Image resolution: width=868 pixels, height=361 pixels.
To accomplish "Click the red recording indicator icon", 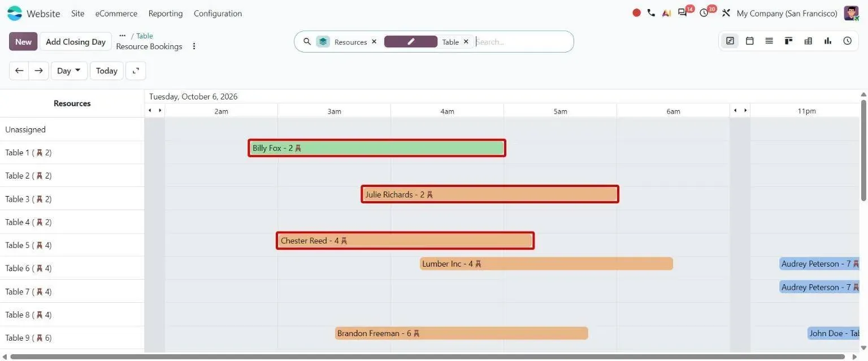I will point(637,13).
